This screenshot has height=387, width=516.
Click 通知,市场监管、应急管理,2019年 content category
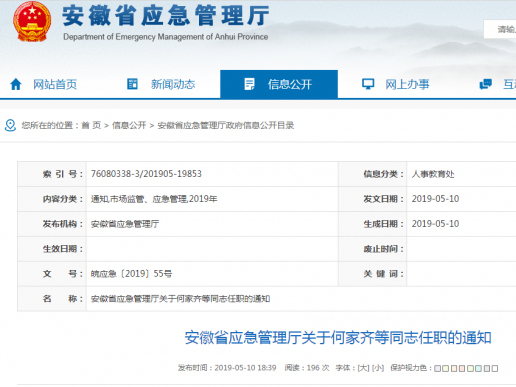[154, 199]
